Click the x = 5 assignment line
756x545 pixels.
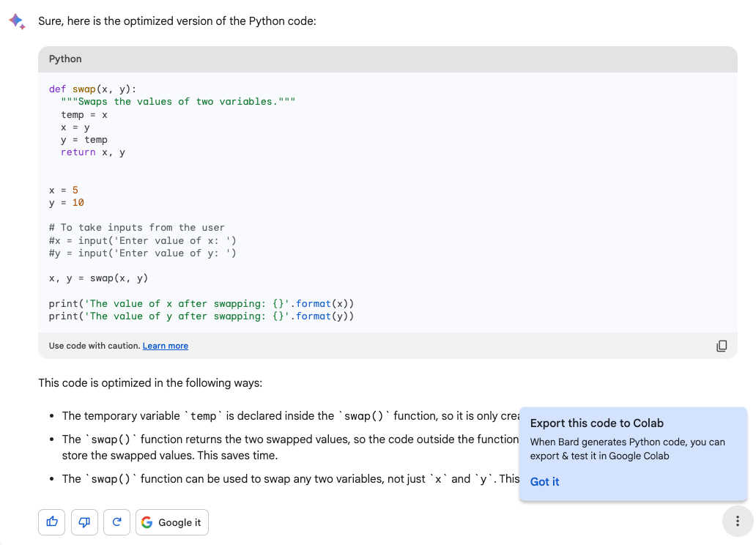tap(64, 190)
